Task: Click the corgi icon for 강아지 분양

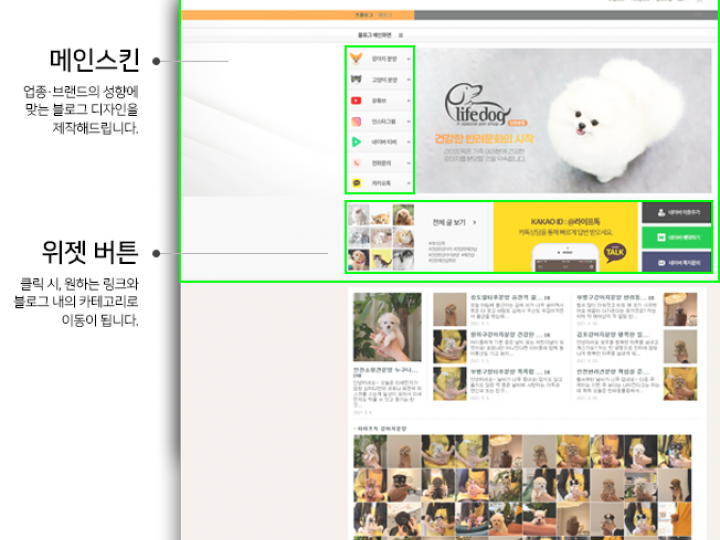Action: tap(356, 59)
